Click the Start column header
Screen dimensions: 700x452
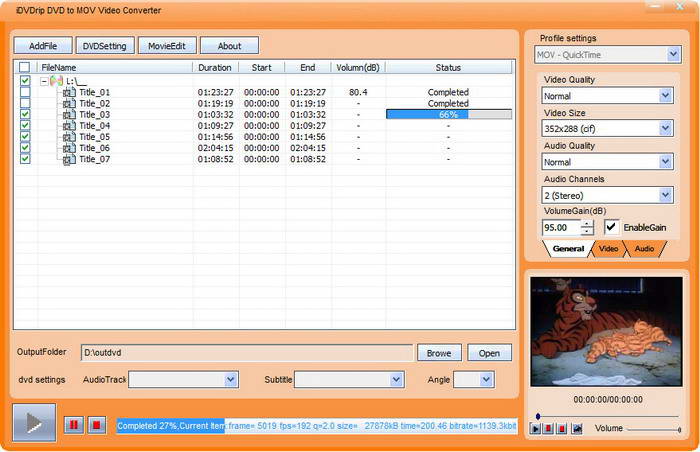(262, 67)
